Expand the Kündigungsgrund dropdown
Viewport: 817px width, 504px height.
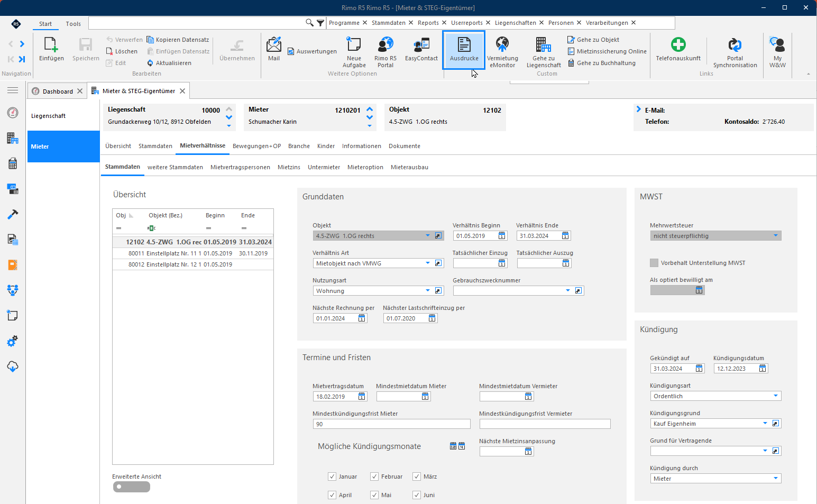click(x=765, y=424)
